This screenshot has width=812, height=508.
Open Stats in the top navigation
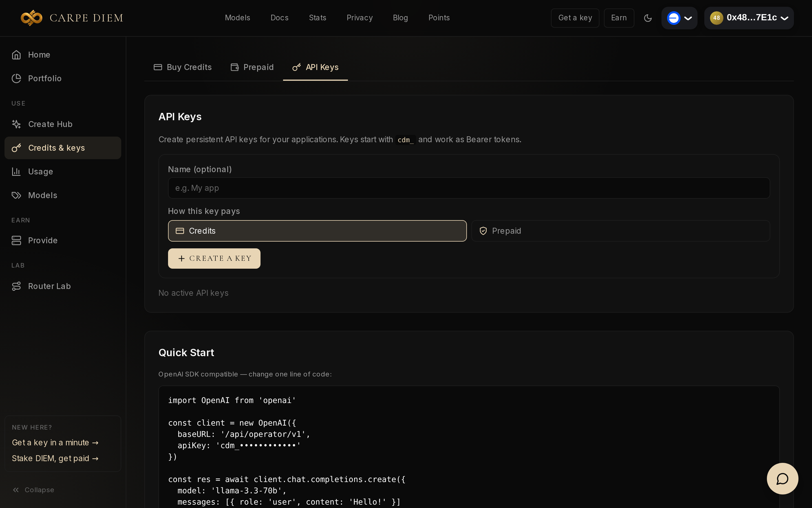317,18
